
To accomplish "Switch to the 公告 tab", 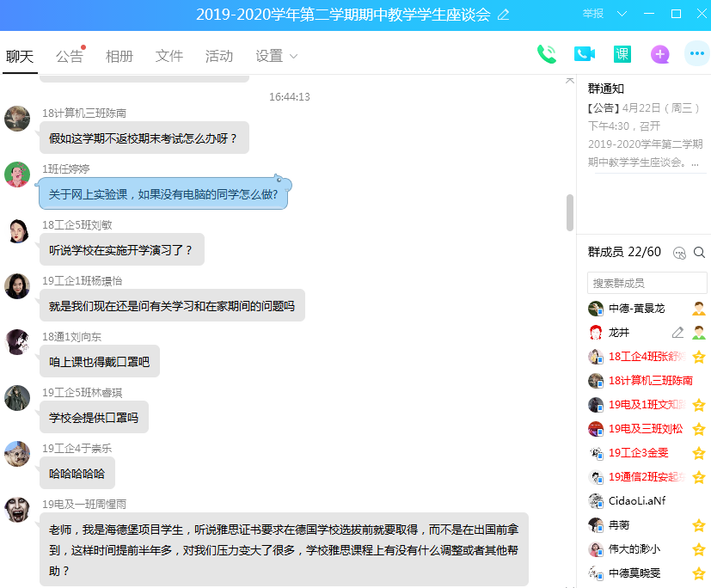I will (70, 56).
